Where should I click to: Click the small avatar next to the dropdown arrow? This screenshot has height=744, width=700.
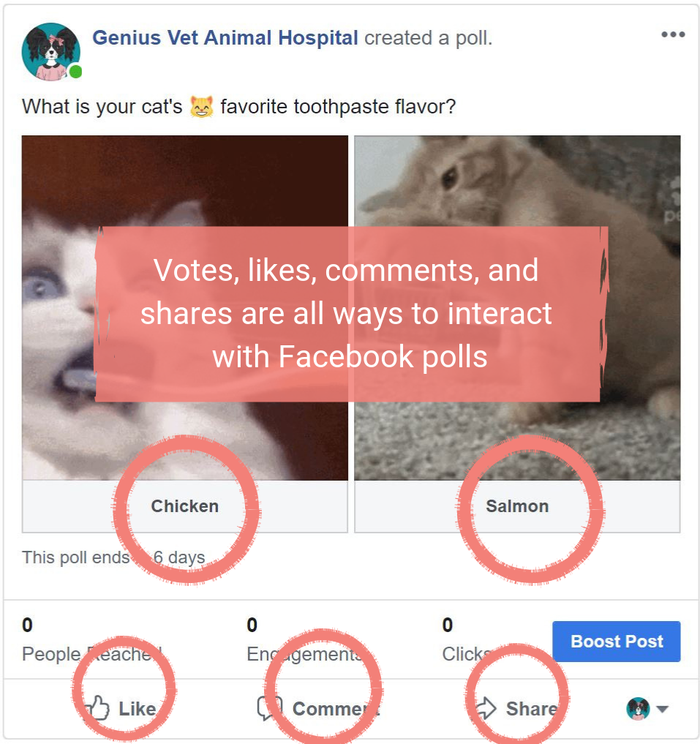[637, 709]
